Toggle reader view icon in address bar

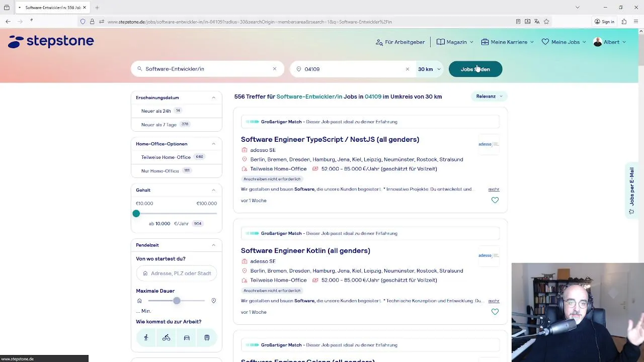click(518, 22)
